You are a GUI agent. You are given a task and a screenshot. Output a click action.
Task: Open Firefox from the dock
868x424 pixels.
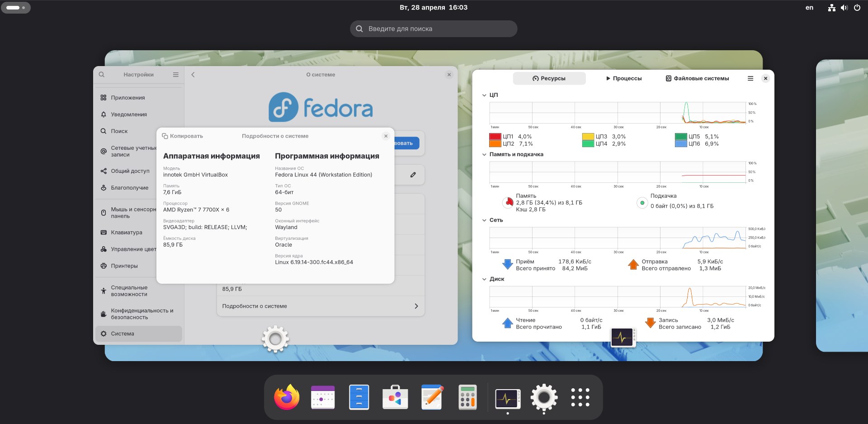point(287,397)
